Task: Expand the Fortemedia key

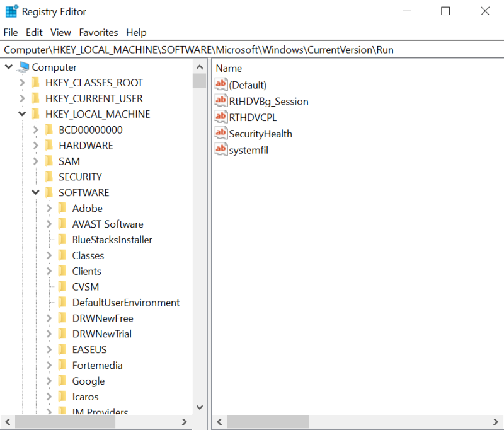Action: click(49, 365)
